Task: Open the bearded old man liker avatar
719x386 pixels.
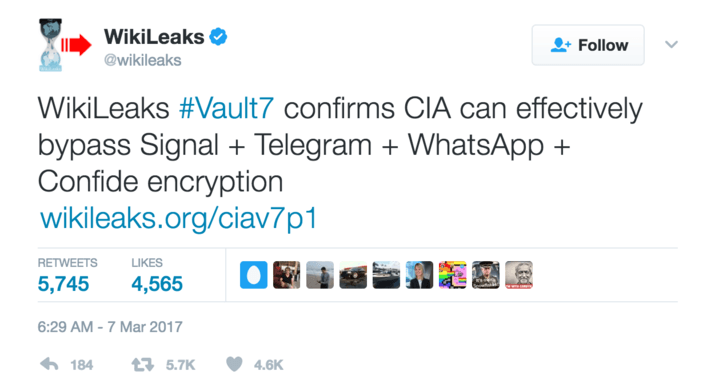Action: point(519,275)
